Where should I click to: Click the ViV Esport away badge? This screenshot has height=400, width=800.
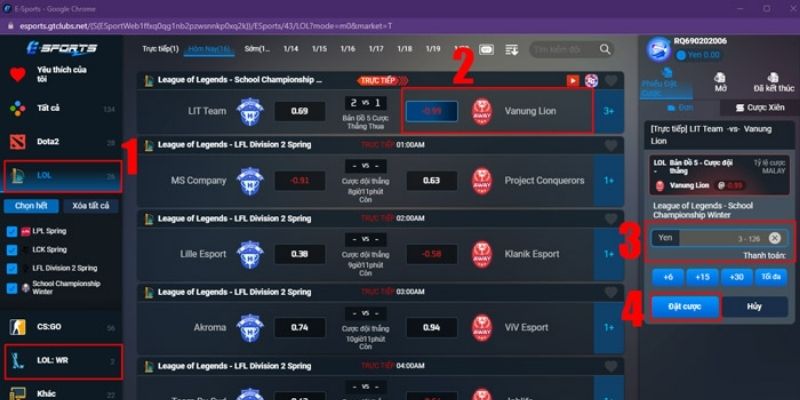[x=482, y=328]
